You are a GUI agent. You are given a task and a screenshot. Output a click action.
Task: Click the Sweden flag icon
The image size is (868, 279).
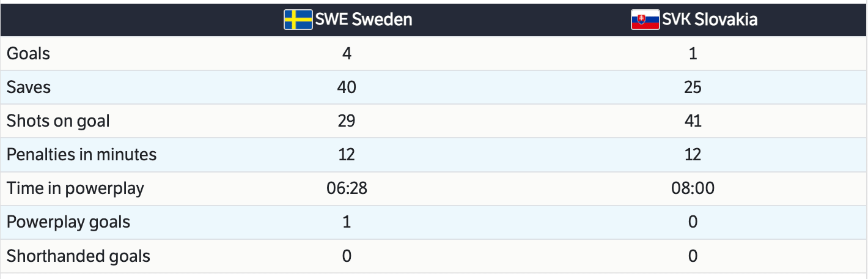click(298, 20)
